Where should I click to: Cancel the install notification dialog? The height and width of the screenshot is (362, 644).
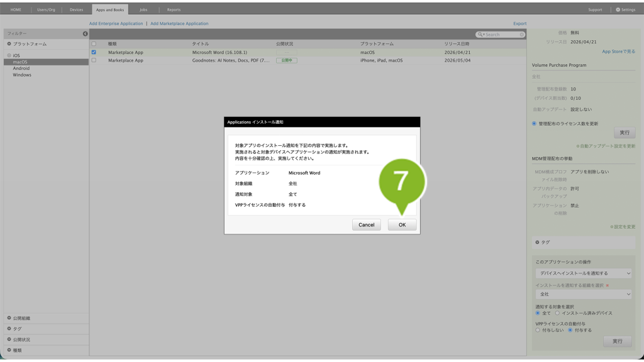(x=367, y=225)
